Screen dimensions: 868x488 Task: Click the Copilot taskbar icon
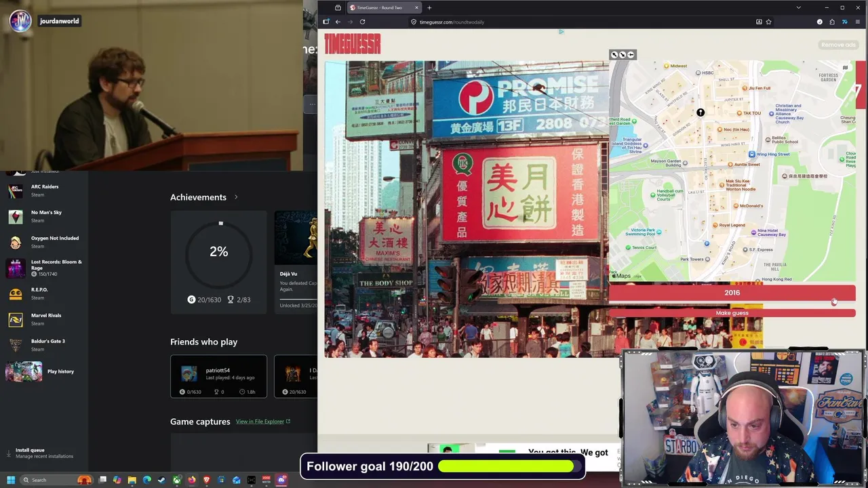[117, 480]
